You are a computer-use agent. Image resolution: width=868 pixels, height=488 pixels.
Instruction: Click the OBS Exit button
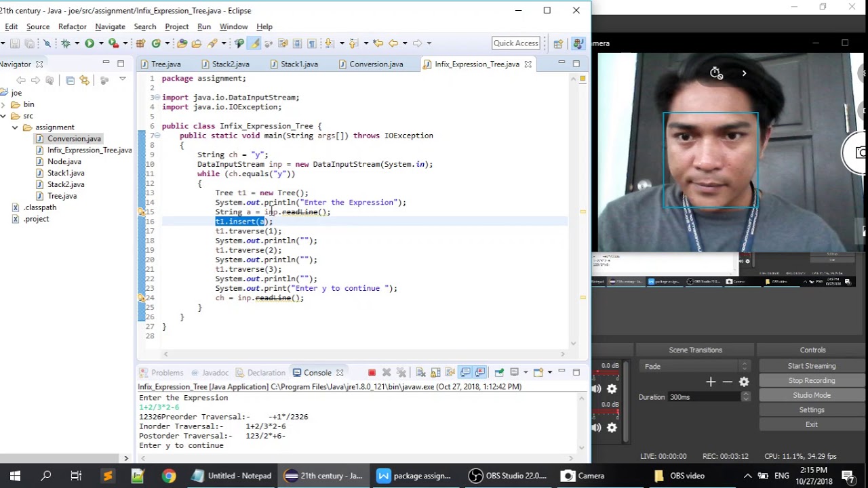click(812, 424)
